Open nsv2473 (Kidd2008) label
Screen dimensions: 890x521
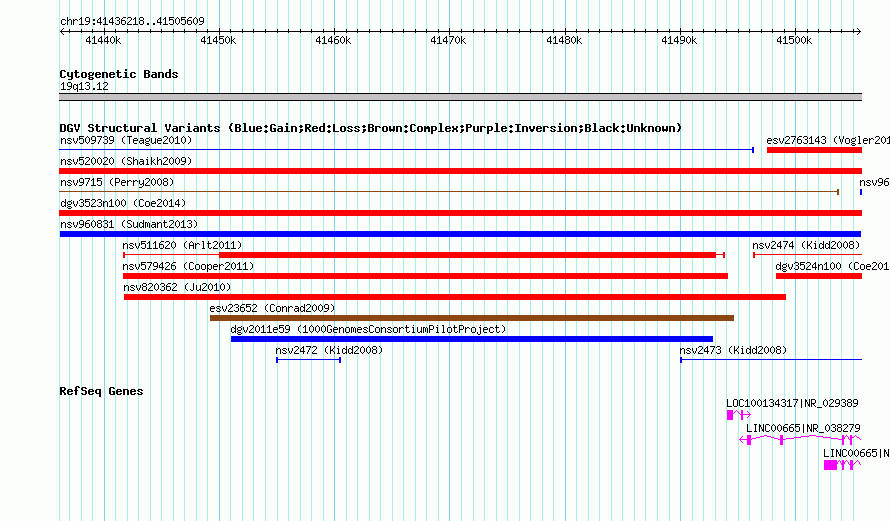733,350
